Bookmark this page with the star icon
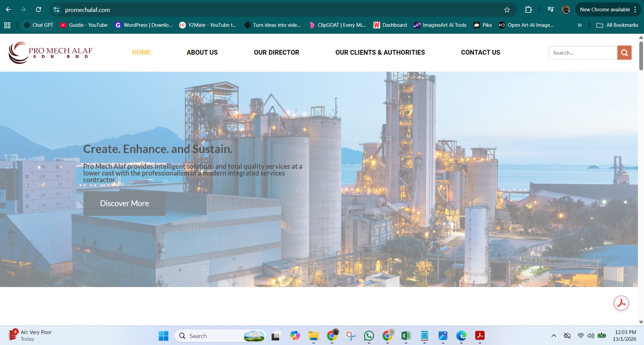This screenshot has width=644, height=345. click(507, 10)
